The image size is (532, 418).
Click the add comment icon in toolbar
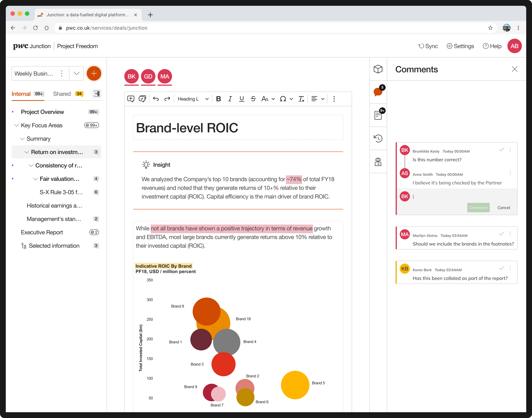tap(131, 99)
